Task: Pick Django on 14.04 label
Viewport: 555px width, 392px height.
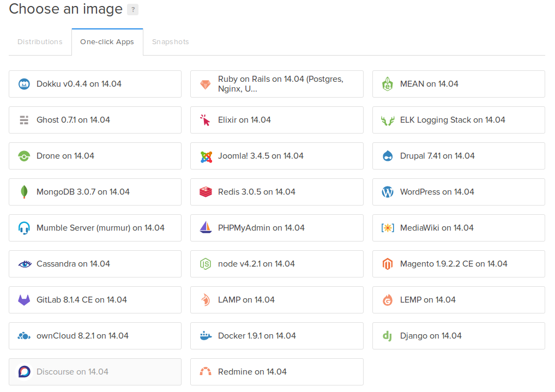Action: coord(431,336)
